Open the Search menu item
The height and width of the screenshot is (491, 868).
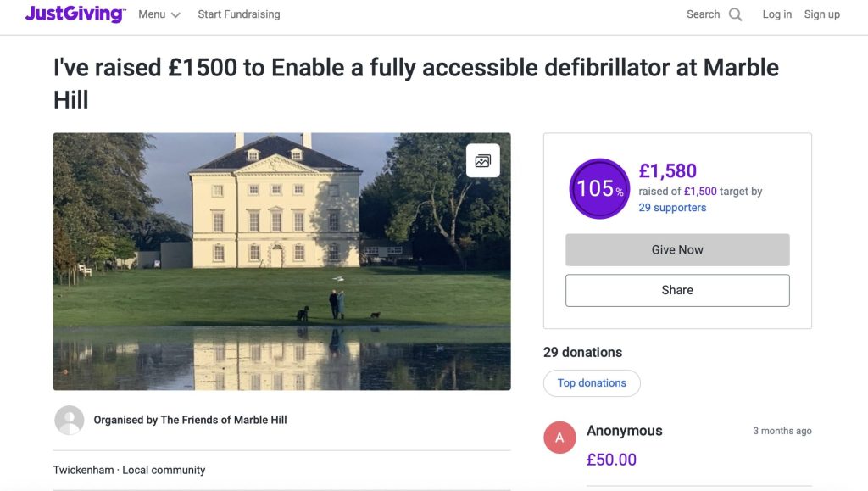703,14
